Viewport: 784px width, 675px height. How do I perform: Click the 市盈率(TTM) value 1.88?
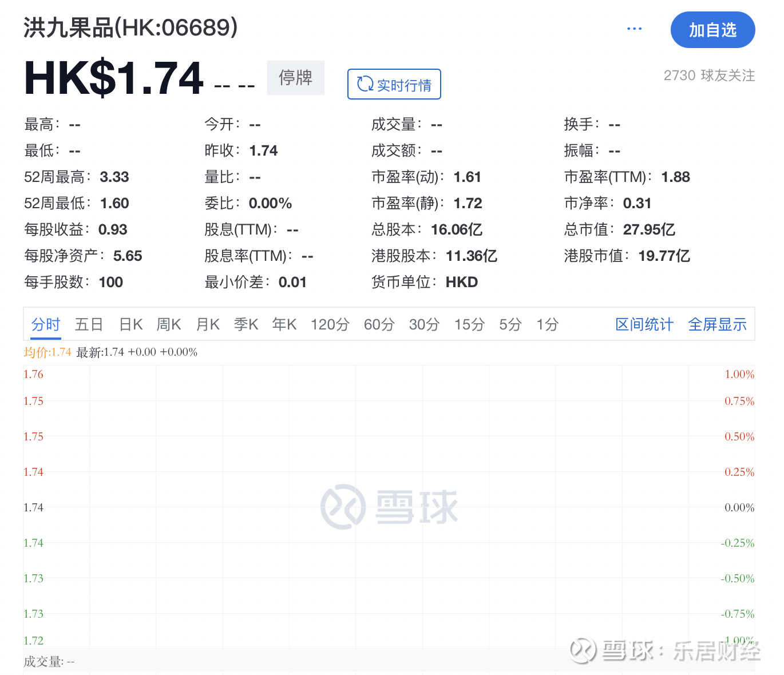(676, 177)
